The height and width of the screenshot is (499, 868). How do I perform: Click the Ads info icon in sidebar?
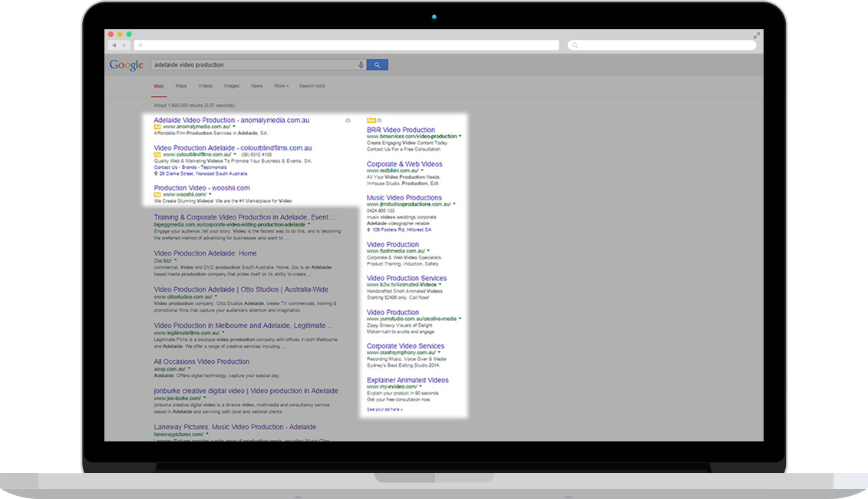(x=379, y=121)
